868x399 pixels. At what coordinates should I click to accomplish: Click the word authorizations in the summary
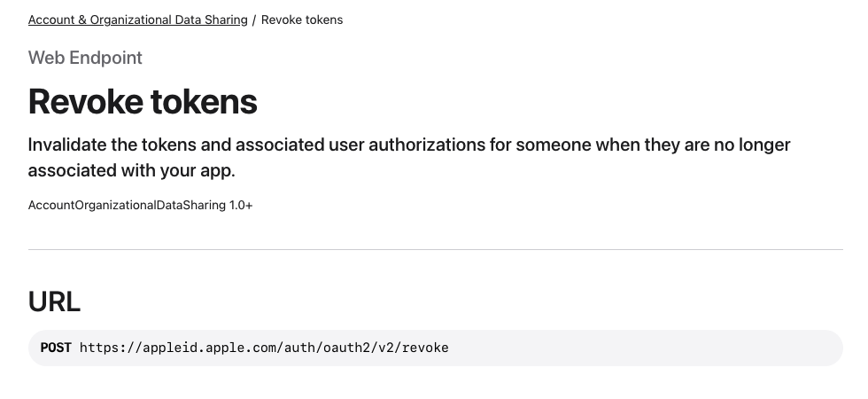(426, 145)
